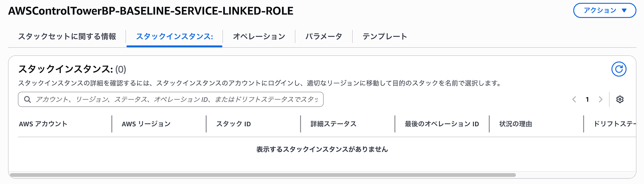
Task: Open the テンプレート tab
Action: [x=385, y=36]
